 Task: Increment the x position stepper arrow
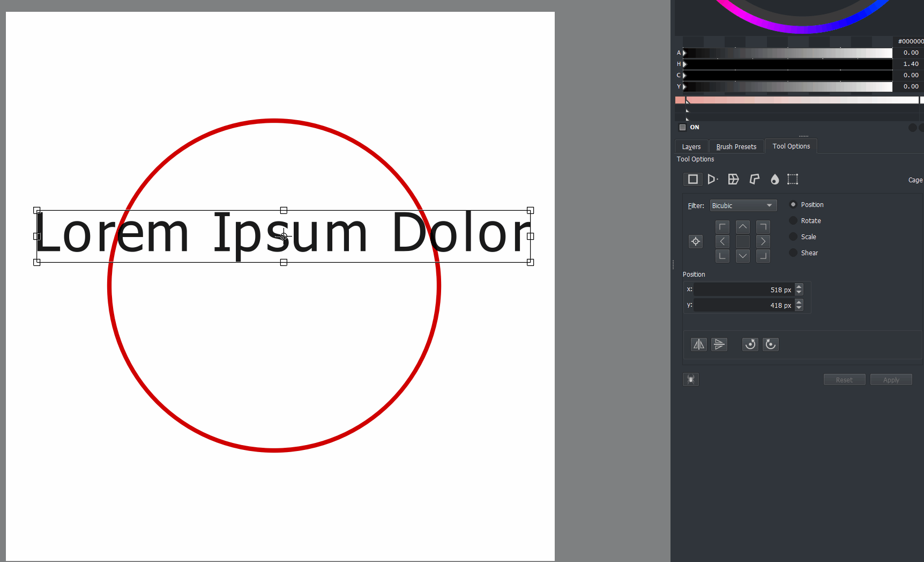(x=799, y=286)
